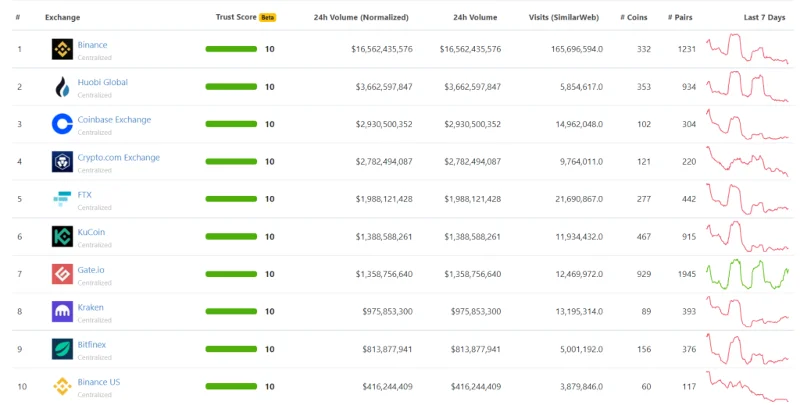Click the FTX logo icon

coord(62,199)
